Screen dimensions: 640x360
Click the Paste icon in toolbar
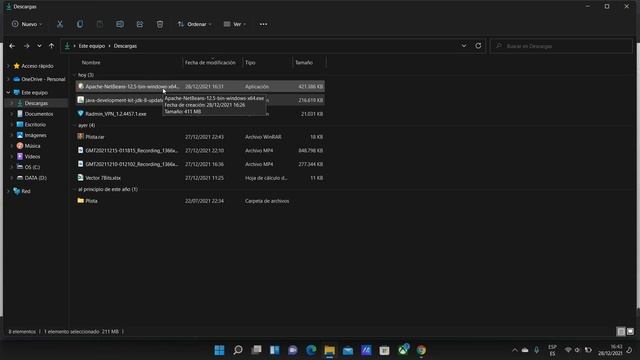100,24
